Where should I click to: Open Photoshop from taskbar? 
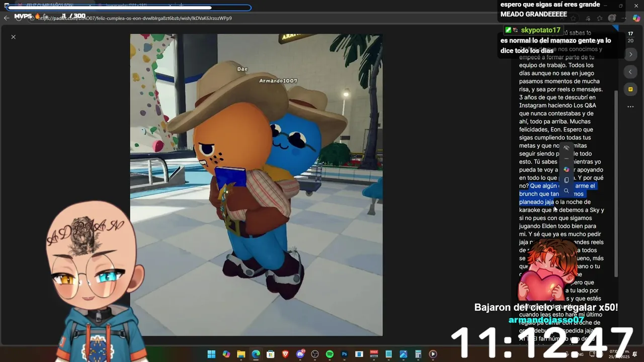(344, 354)
